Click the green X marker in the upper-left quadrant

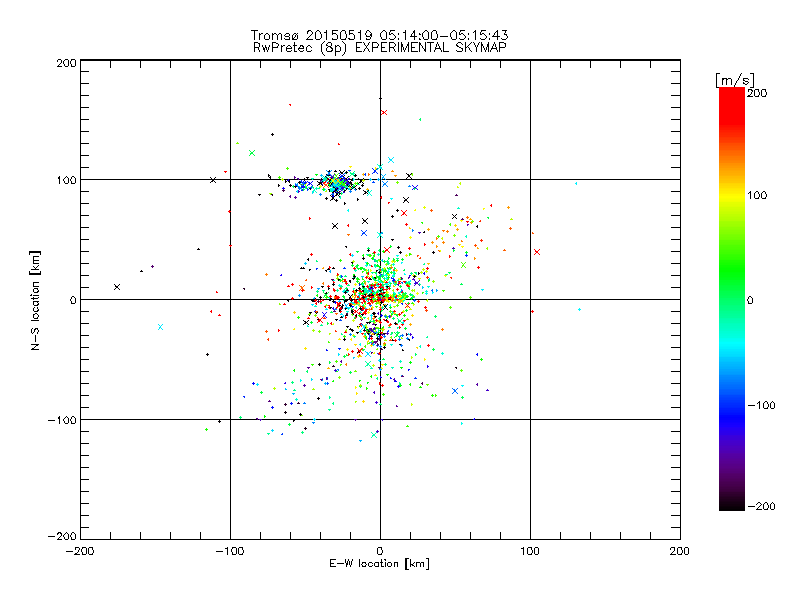pyautogui.click(x=252, y=153)
